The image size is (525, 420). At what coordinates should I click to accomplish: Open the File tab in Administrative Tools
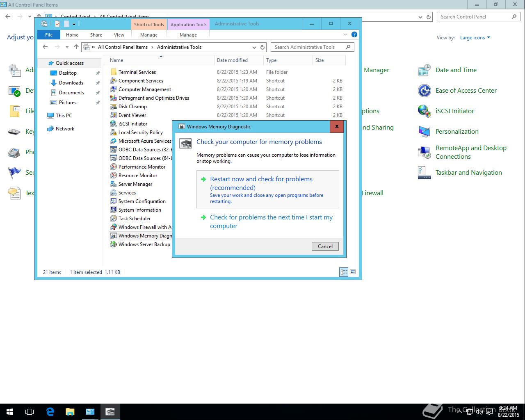coord(49,35)
